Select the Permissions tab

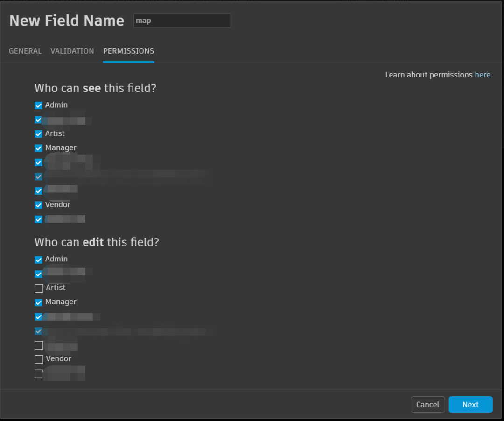point(128,51)
